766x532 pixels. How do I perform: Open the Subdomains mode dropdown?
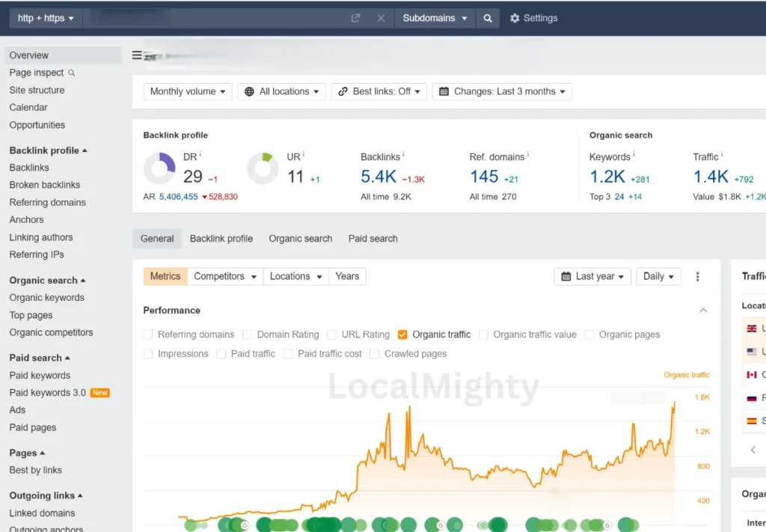[435, 18]
